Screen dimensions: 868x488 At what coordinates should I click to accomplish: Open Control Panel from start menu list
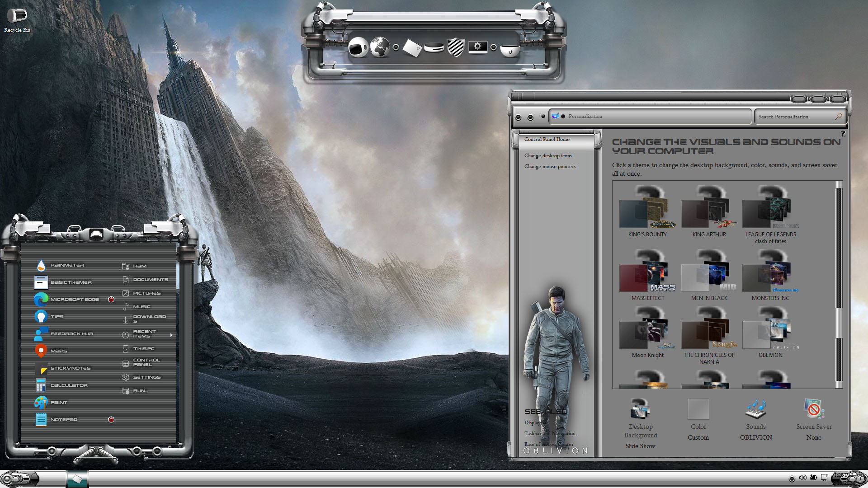click(146, 362)
